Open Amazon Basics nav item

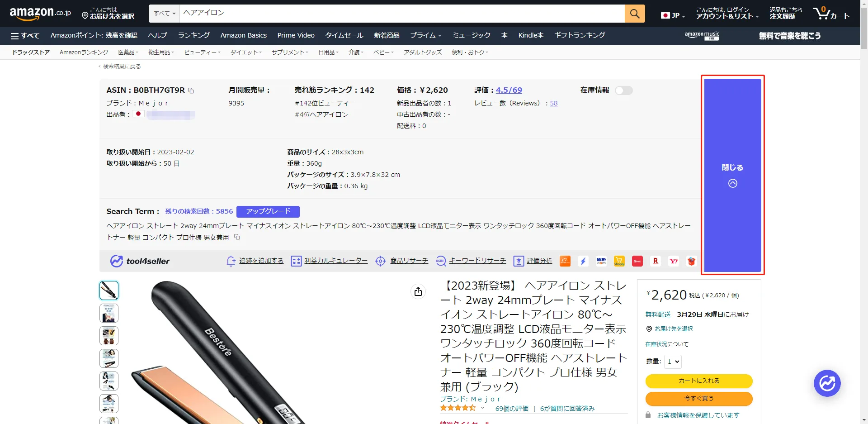[x=244, y=35]
